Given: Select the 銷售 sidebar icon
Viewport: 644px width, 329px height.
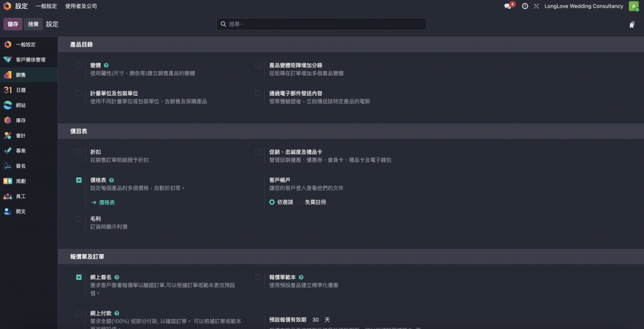Looking at the screenshot, I should (8, 75).
